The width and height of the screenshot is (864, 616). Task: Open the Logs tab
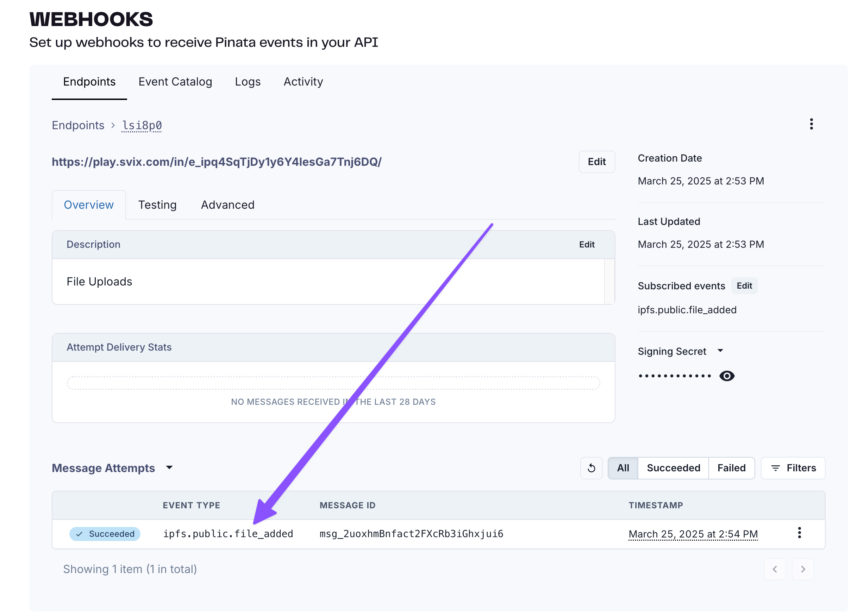(247, 82)
